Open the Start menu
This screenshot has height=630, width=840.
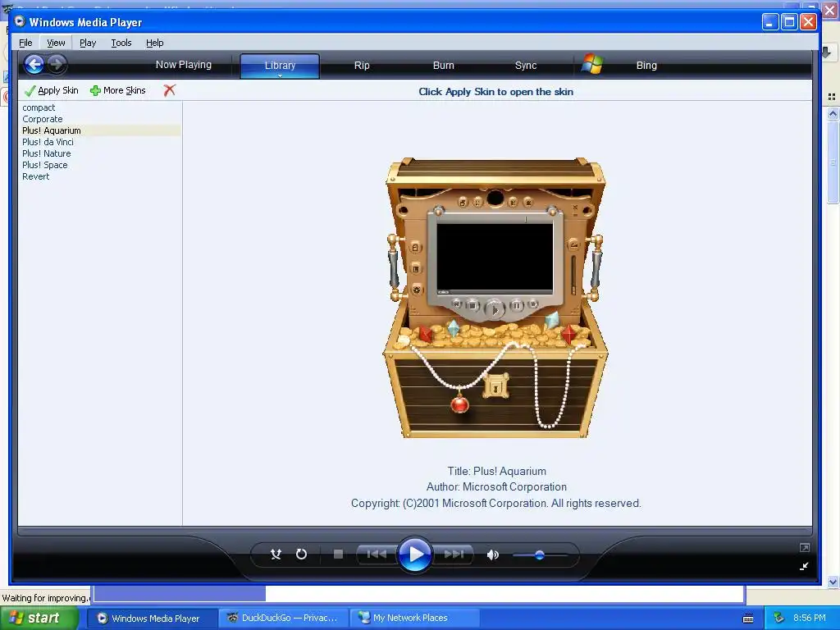point(39,619)
